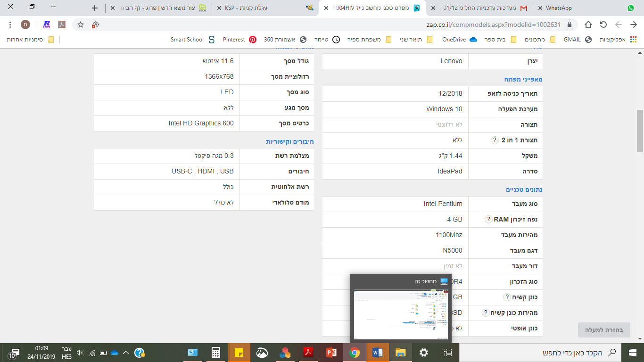Open the Chrome profile avatar
644x362 pixels.
(x=25, y=25)
